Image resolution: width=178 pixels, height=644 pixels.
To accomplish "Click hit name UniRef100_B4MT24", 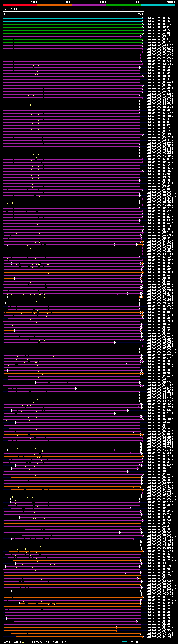I will (160, 232).
